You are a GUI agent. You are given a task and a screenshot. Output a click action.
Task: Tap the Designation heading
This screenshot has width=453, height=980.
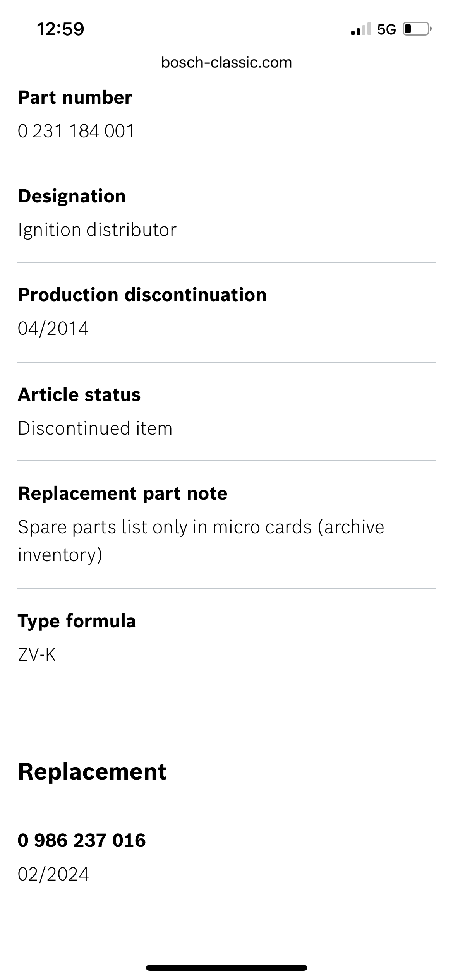point(72,196)
